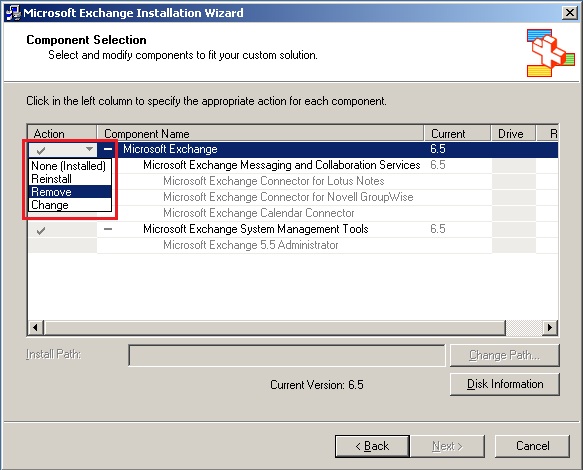583x470 pixels.
Task: Click 6.5 for System Management Tools
Action: pos(438,229)
